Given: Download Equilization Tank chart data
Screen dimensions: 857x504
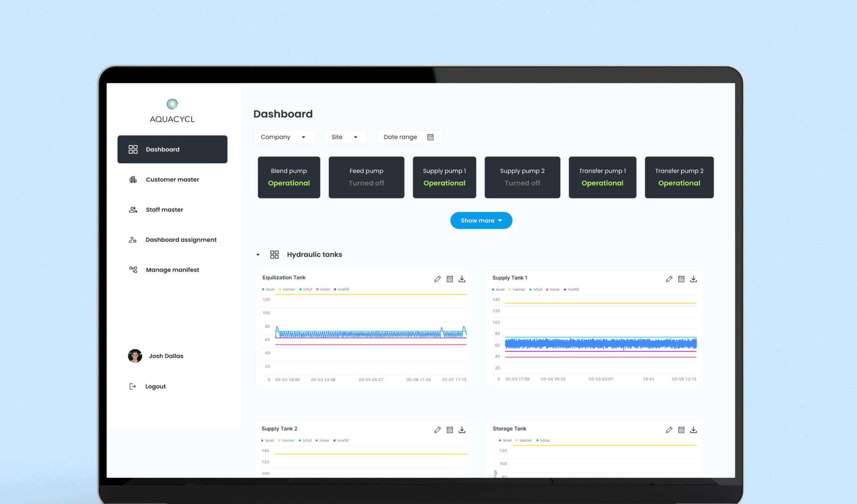Looking at the screenshot, I should point(462,279).
